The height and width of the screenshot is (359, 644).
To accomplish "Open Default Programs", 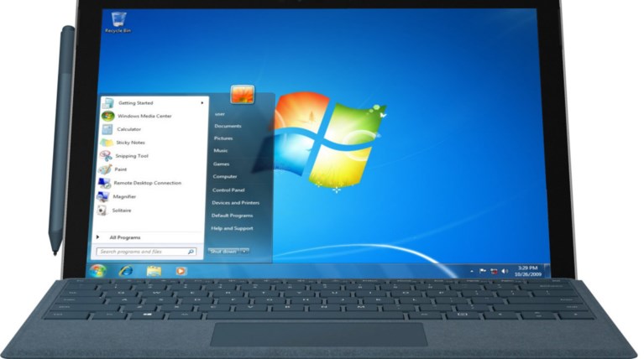I will [232, 216].
